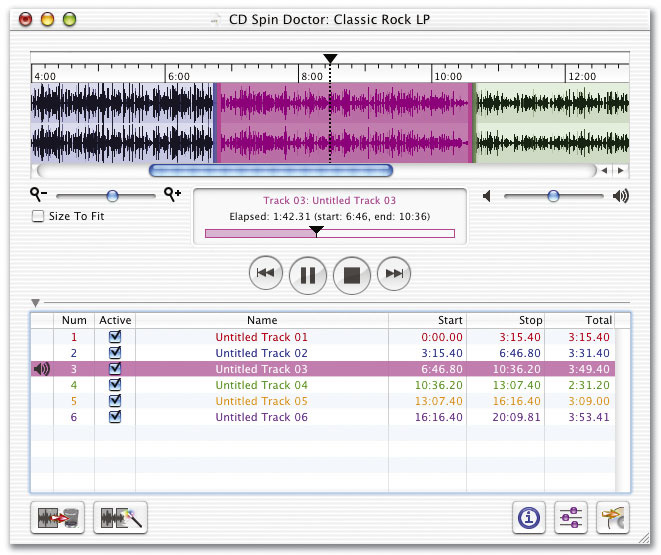Uncheck Active for Untitled Track 06
Screen dimensions: 661x555
[x=115, y=416]
